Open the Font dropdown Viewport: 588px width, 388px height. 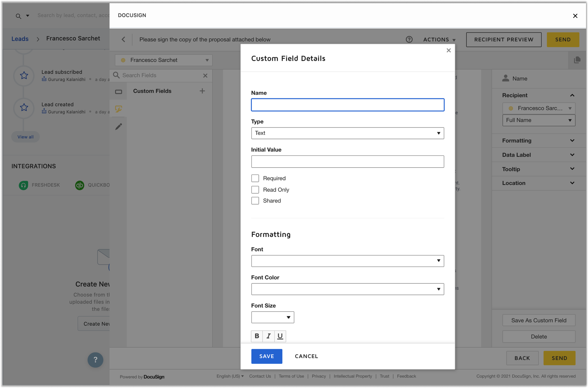coord(347,261)
